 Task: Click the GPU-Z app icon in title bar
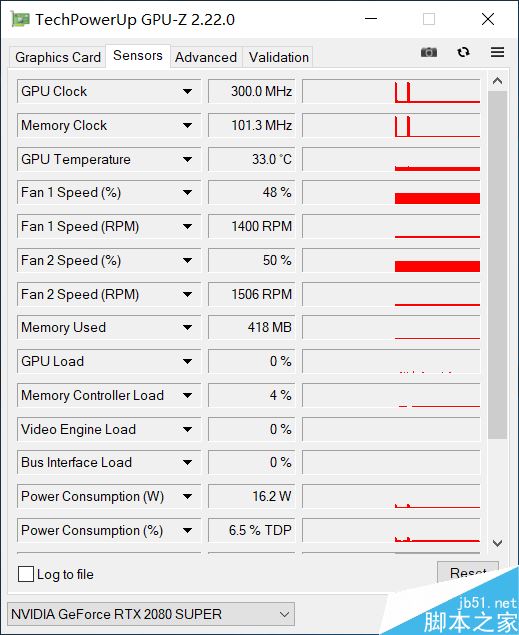[20, 19]
